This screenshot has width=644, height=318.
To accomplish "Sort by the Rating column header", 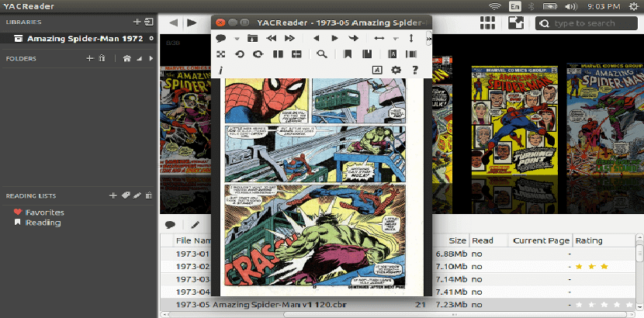I will coord(588,240).
